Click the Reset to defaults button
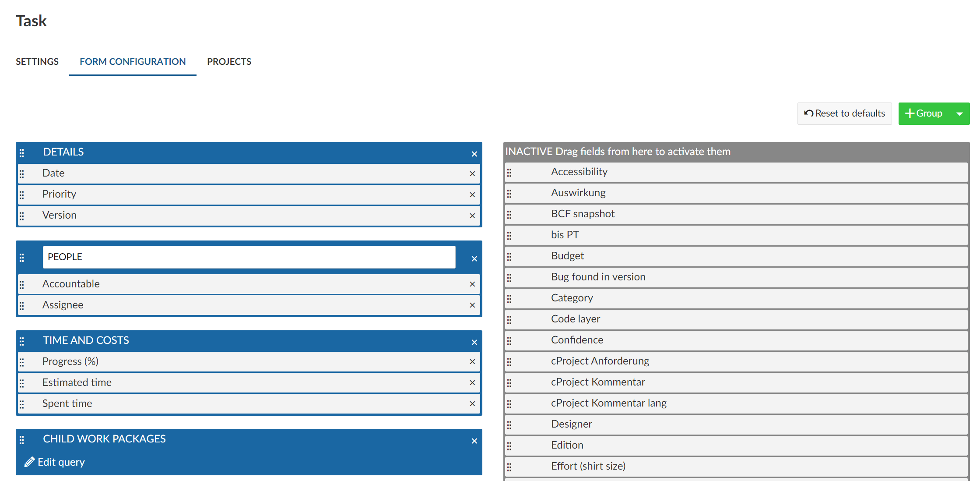980x481 pixels. [844, 113]
